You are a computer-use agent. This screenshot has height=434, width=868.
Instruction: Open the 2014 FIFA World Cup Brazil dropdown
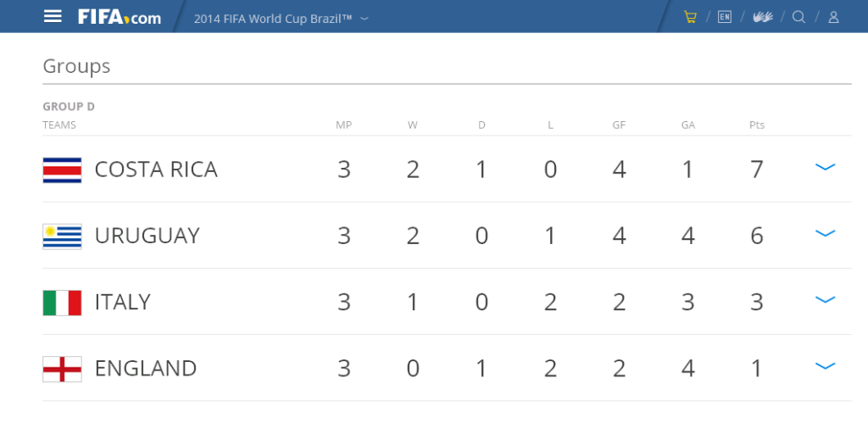tap(281, 19)
